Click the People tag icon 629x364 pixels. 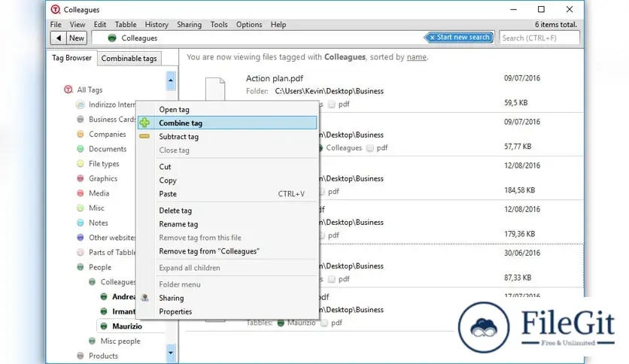[81, 268]
